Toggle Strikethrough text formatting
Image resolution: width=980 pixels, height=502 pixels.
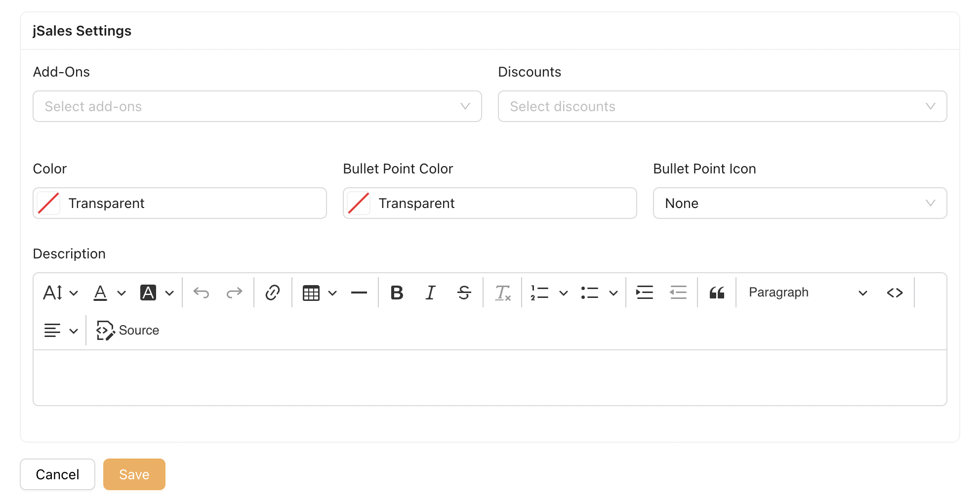pyautogui.click(x=464, y=293)
